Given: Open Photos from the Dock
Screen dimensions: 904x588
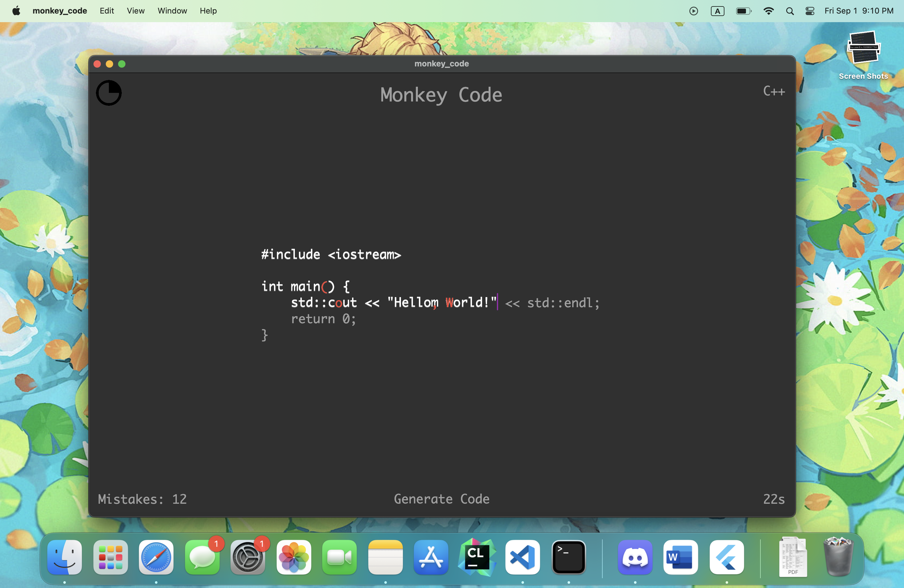Looking at the screenshot, I should coord(294,557).
